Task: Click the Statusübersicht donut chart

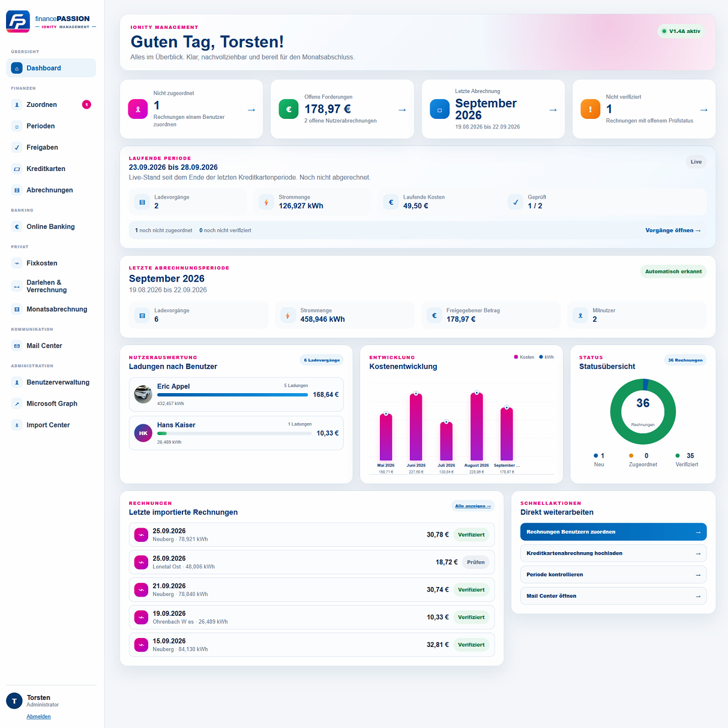Action: [x=643, y=412]
